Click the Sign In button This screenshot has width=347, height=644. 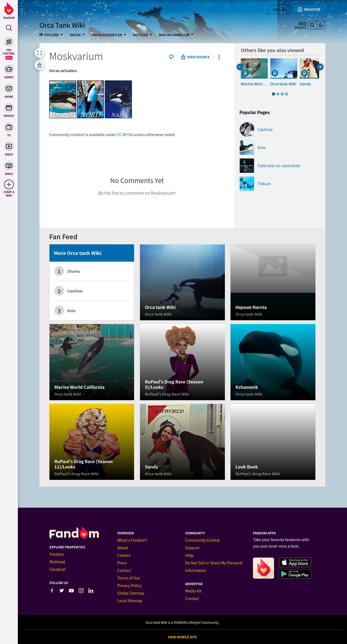coord(279,9)
